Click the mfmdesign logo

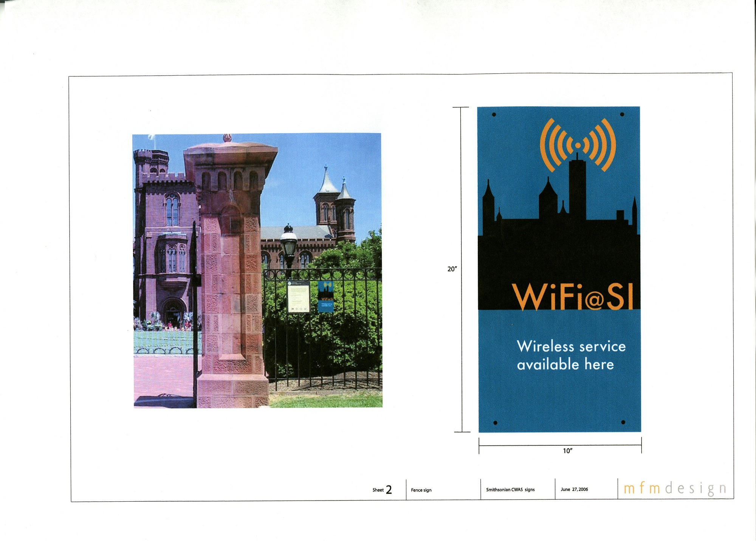675,488
